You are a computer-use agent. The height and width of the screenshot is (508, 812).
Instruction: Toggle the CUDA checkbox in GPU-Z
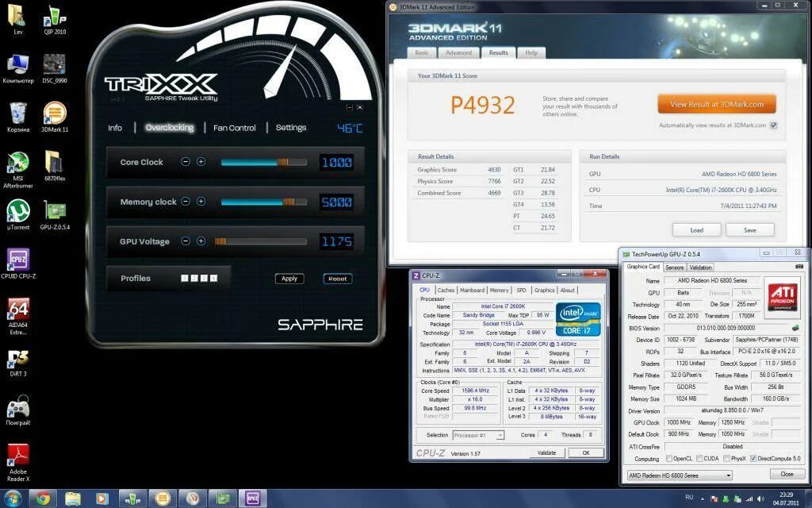(x=699, y=458)
